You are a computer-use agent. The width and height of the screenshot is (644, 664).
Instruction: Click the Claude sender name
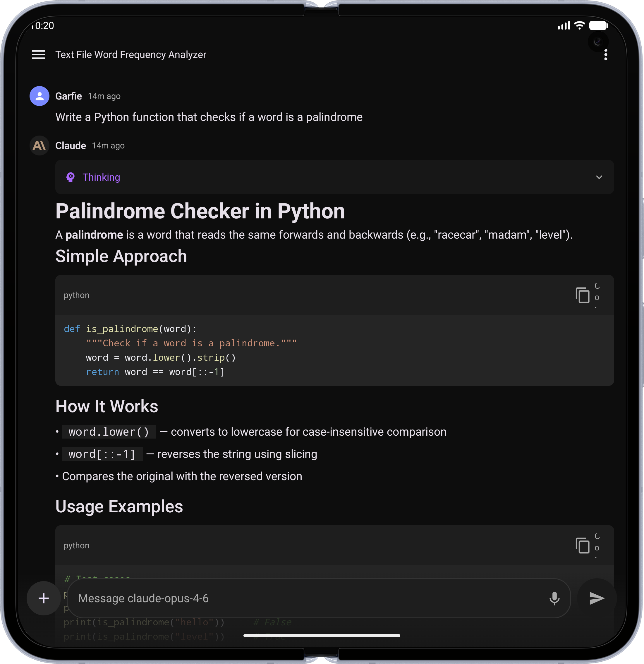click(71, 146)
